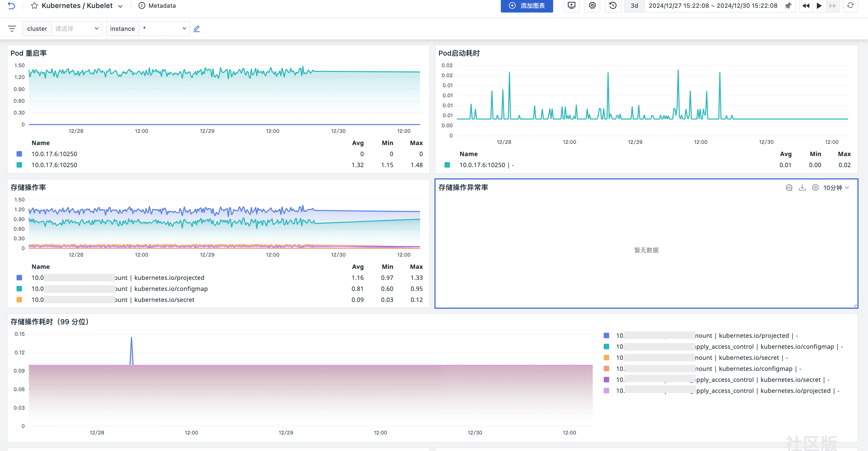The image size is (868, 451).
Task: Download data from the 存储操作异常率 panel
Action: coord(802,188)
